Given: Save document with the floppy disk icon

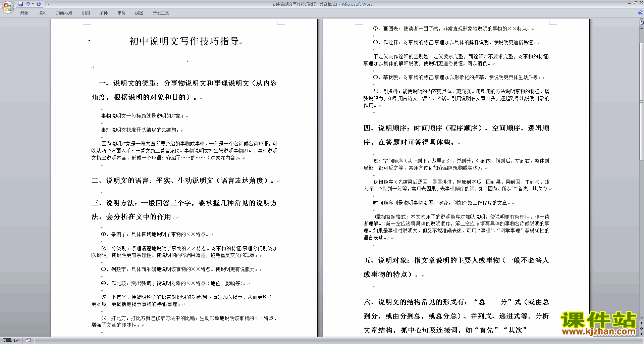Looking at the screenshot, I should (x=20, y=4).
